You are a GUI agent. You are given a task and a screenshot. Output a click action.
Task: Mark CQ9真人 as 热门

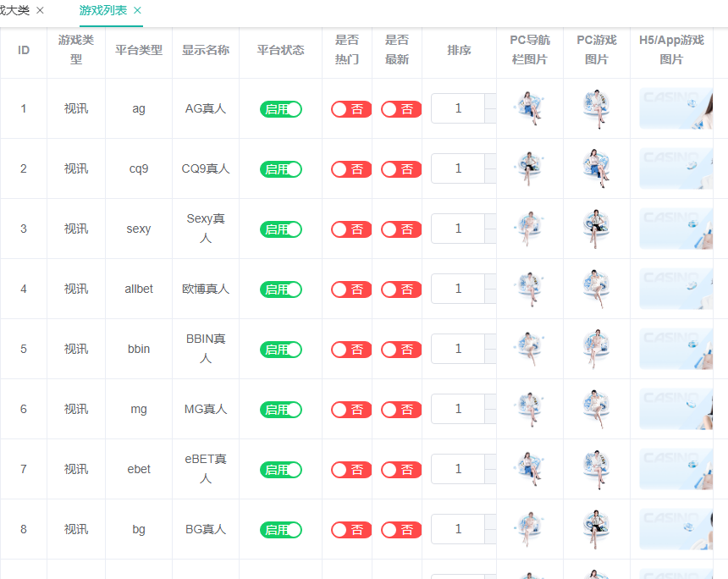[x=351, y=169]
